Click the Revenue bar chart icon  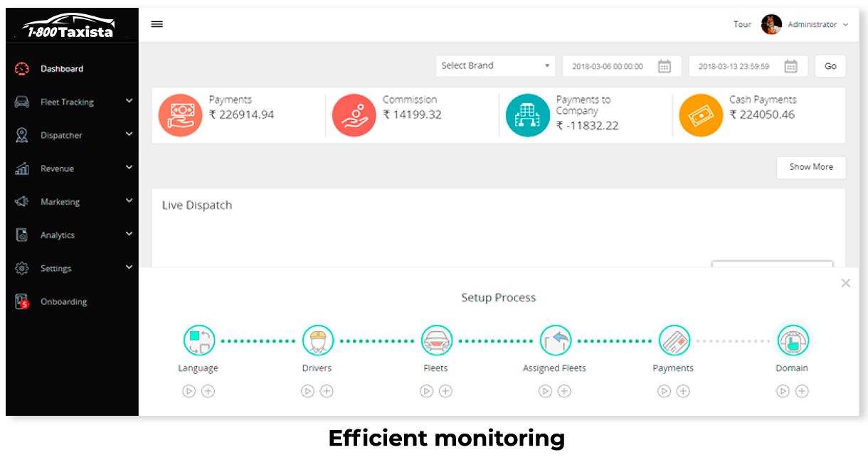pos(22,168)
